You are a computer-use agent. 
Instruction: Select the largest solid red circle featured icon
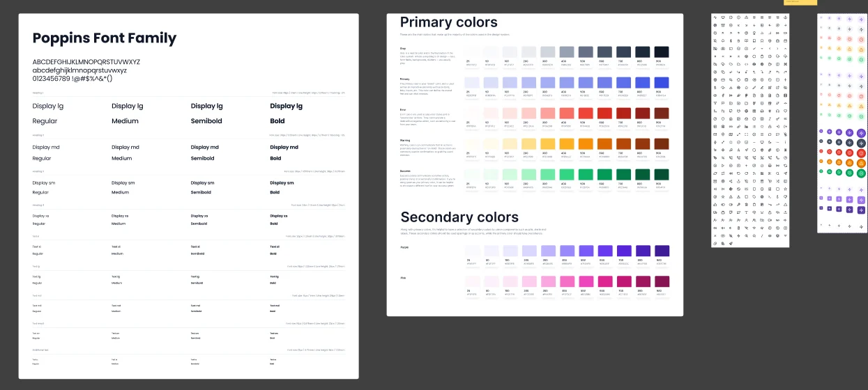(x=861, y=153)
